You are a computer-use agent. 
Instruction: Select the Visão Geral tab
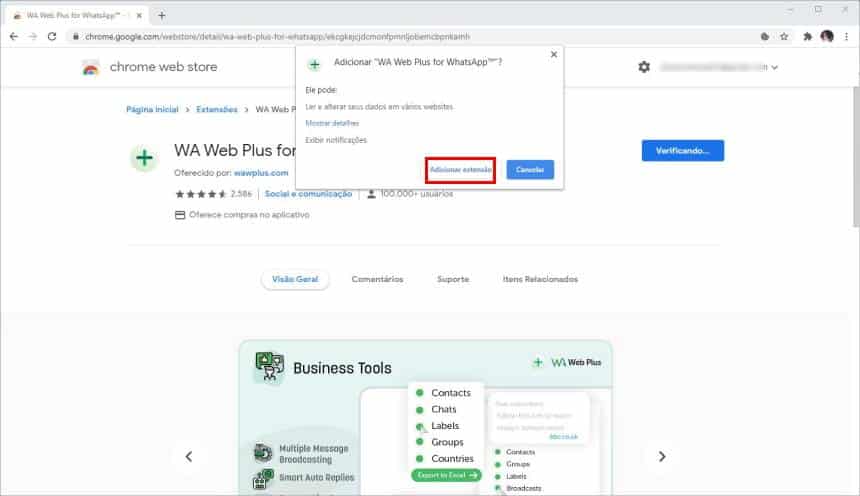(295, 279)
